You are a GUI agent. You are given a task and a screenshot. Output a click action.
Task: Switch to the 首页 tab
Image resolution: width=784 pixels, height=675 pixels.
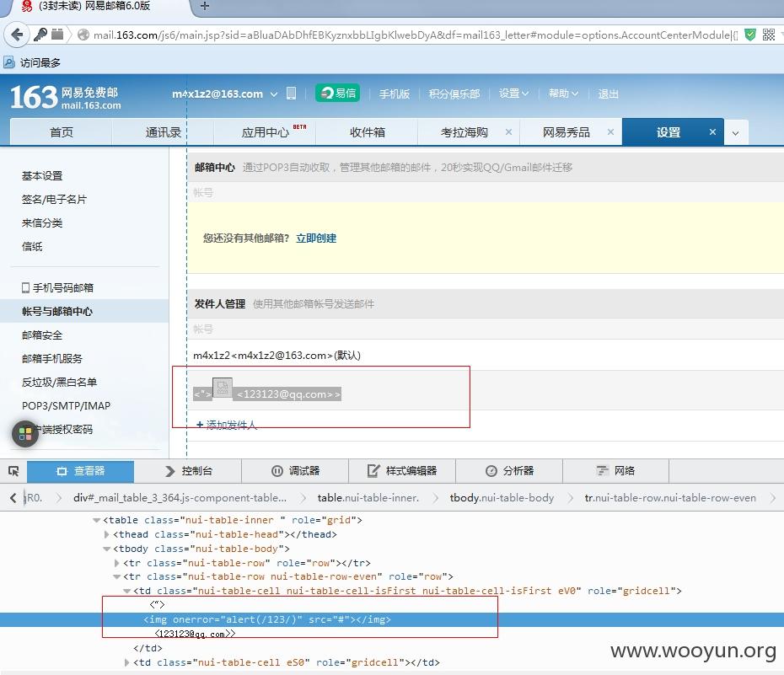click(x=61, y=132)
